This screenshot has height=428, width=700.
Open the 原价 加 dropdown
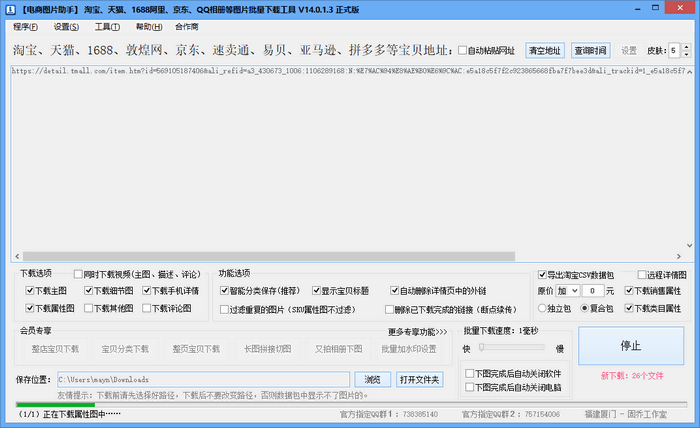568,291
